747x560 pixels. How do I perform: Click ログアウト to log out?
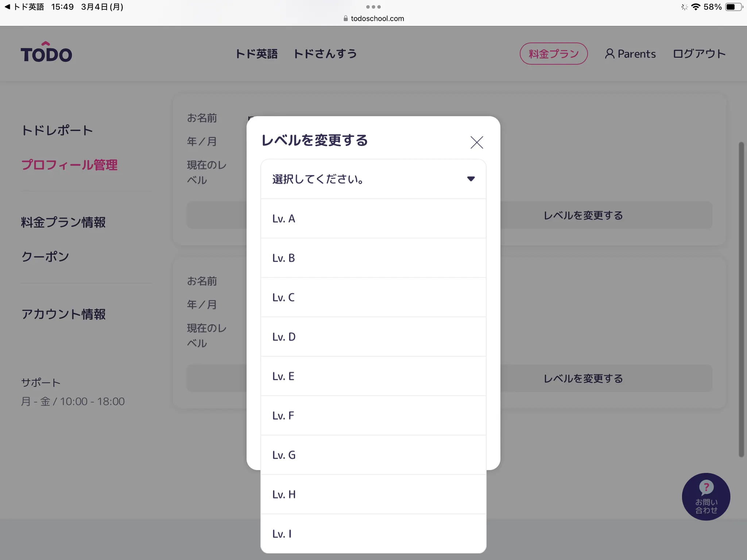point(699,54)
